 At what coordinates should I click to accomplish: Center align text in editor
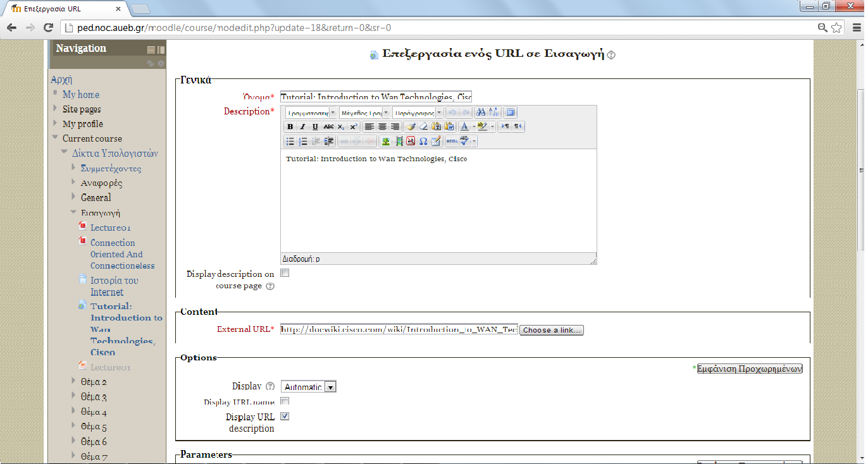(x=382, y=126)
